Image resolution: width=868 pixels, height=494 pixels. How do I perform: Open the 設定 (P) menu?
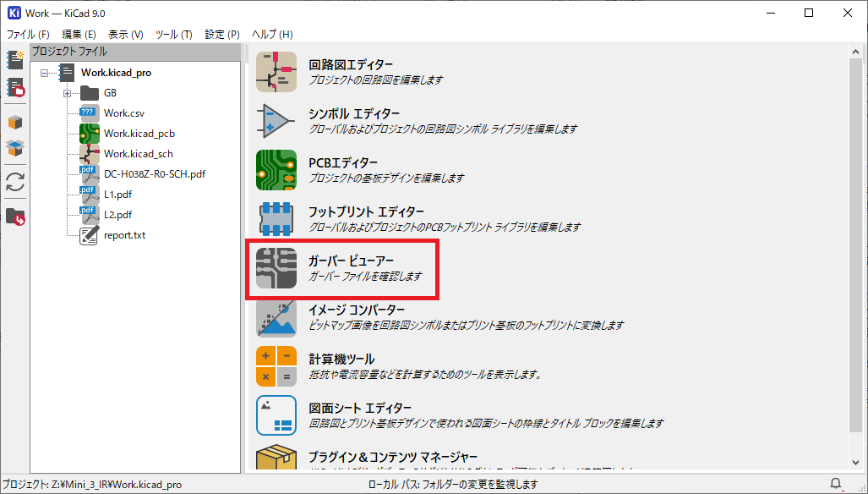tap(222, 35)
